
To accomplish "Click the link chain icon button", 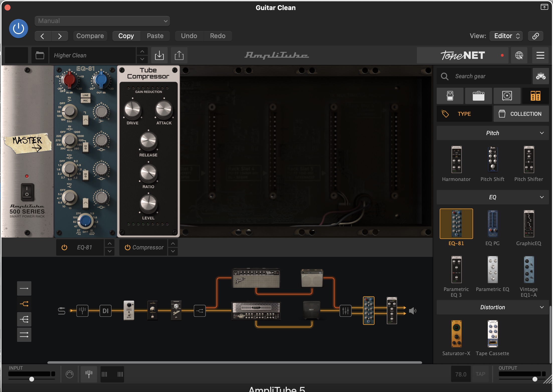I will [535, 36].
